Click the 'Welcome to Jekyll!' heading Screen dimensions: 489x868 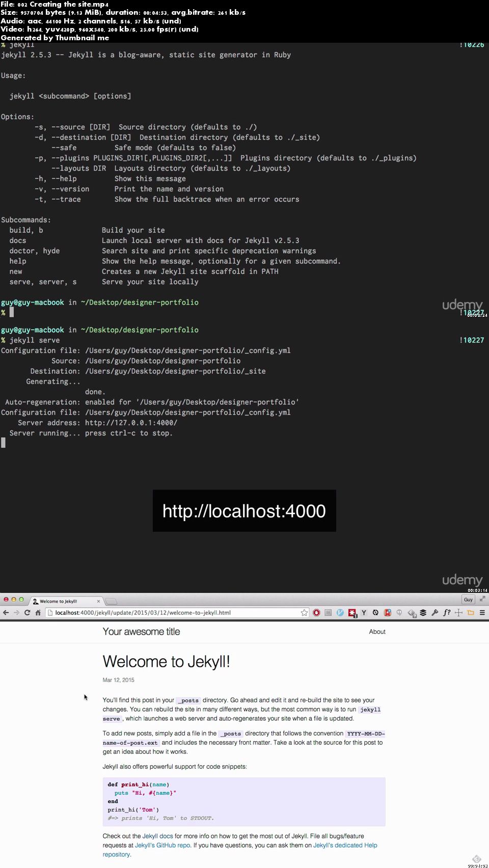click(x=166, y=661)
